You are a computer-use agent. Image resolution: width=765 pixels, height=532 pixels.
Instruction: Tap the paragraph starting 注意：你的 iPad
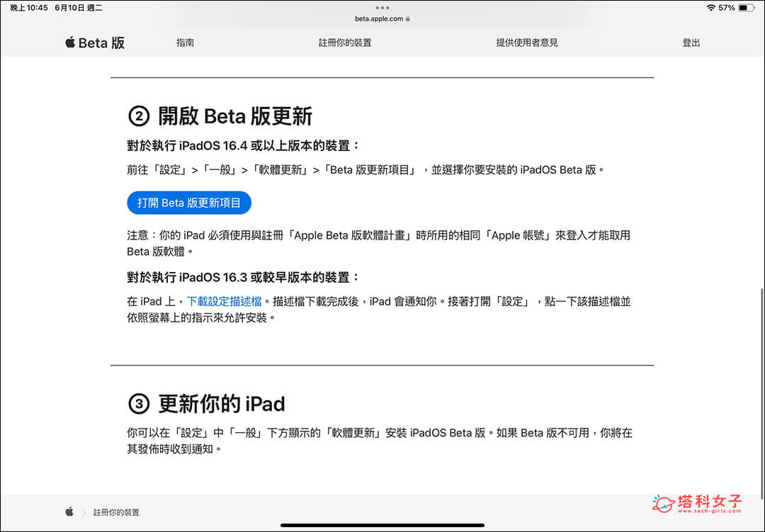pyautogui.click(x=378, y=243)
